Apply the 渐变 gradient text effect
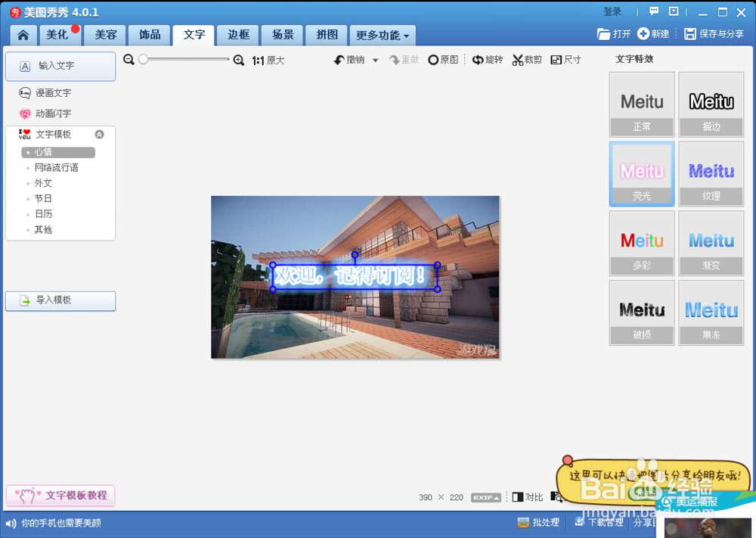 [x=711, y=243]
